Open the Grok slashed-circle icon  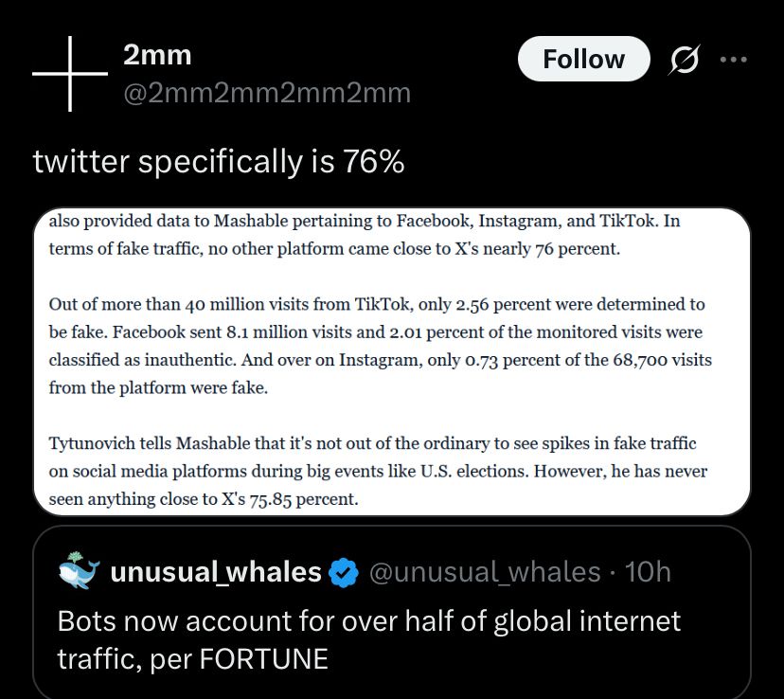pyautogui.click(x=684, y=60)
